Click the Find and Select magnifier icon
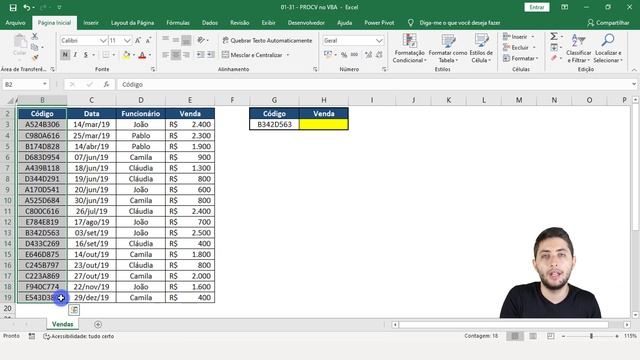Image resolution: width=640 pixels, height=360 pixels. point(608,40)
